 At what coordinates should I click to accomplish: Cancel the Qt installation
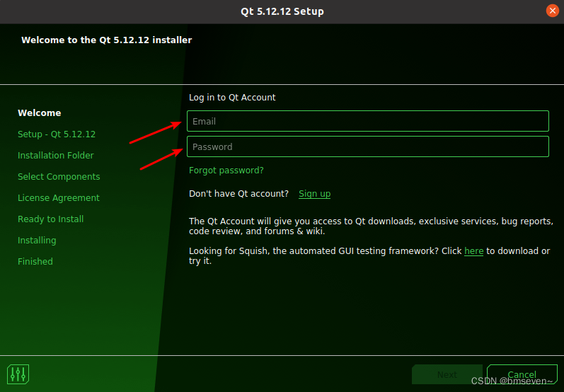click(x=522, y=374)
